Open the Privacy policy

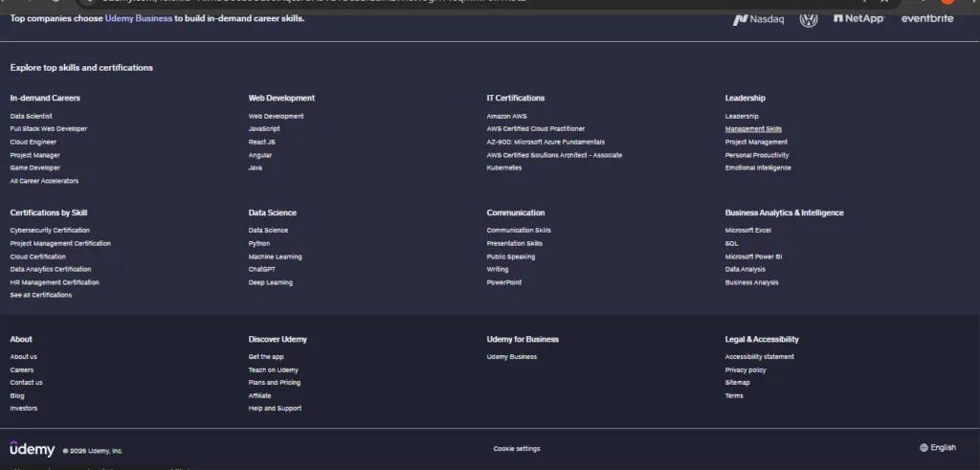click(745, 370)
